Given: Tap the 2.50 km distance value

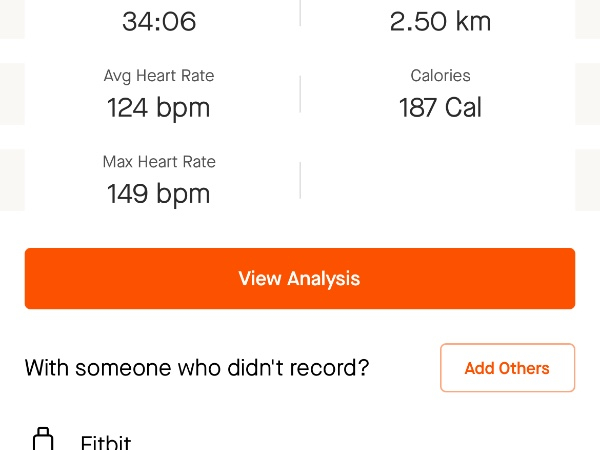Looking at the screenshot, I should pos(440,21).
